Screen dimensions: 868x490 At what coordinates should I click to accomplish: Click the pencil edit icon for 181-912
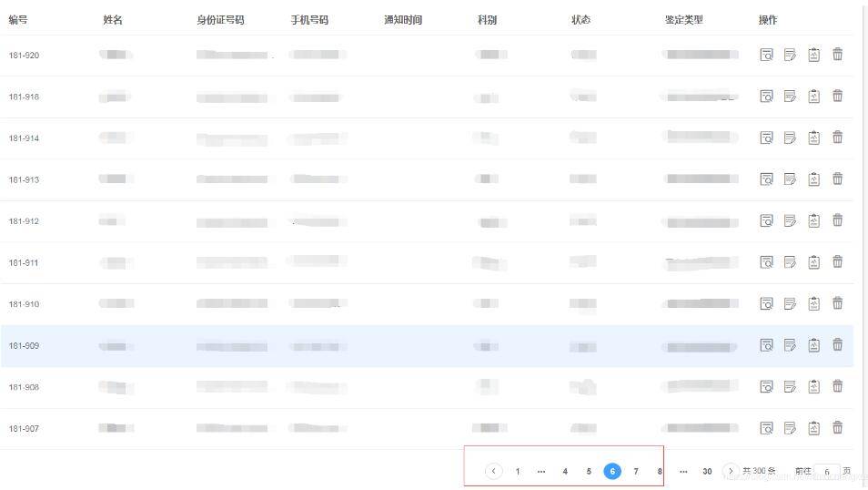(x=790, y=221)
